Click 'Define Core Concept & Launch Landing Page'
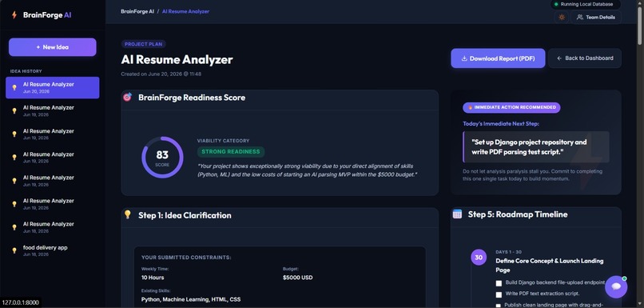 click(549, 266)
